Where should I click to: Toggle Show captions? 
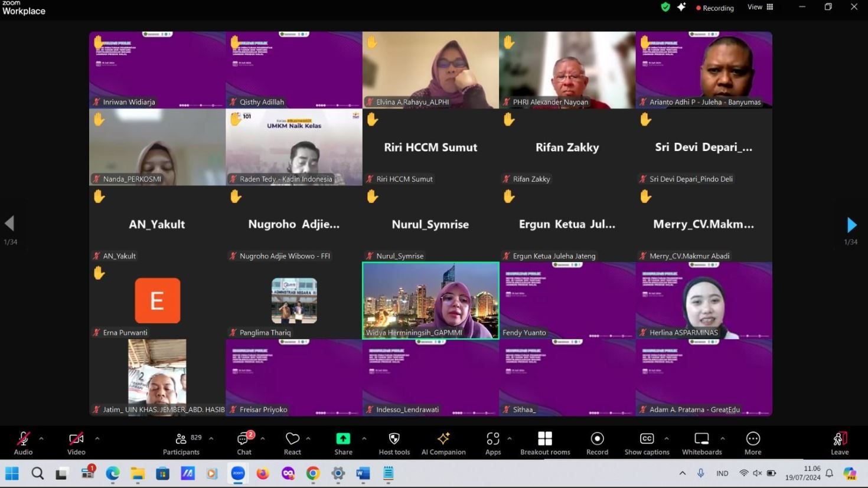(647, 443)
